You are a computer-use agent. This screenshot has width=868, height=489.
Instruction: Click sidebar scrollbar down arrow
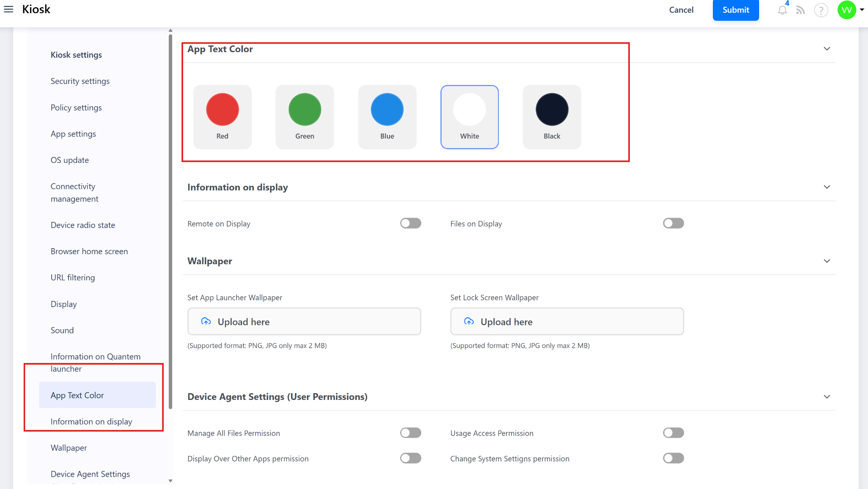click(x=170, y=481)
